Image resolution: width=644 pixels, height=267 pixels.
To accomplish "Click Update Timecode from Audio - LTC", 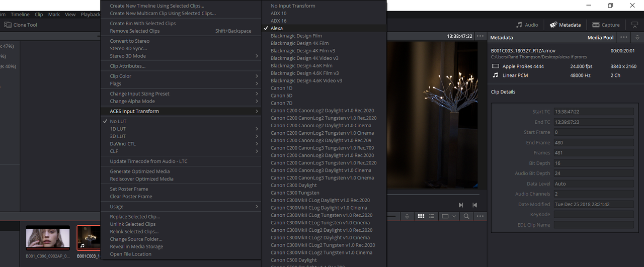I will click(x=181, y=161).
